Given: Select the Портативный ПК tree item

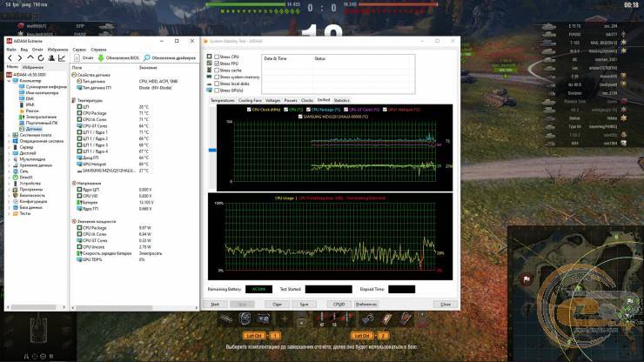Looking at the screenshot, I should (42, 123).
